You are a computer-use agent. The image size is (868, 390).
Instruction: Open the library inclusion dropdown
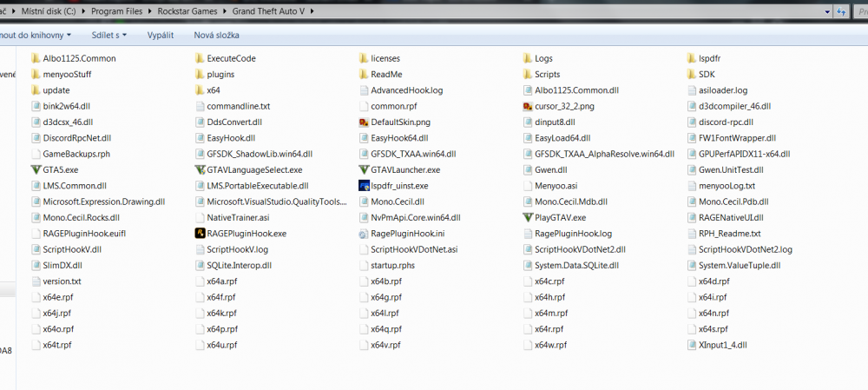click(36, 35)
